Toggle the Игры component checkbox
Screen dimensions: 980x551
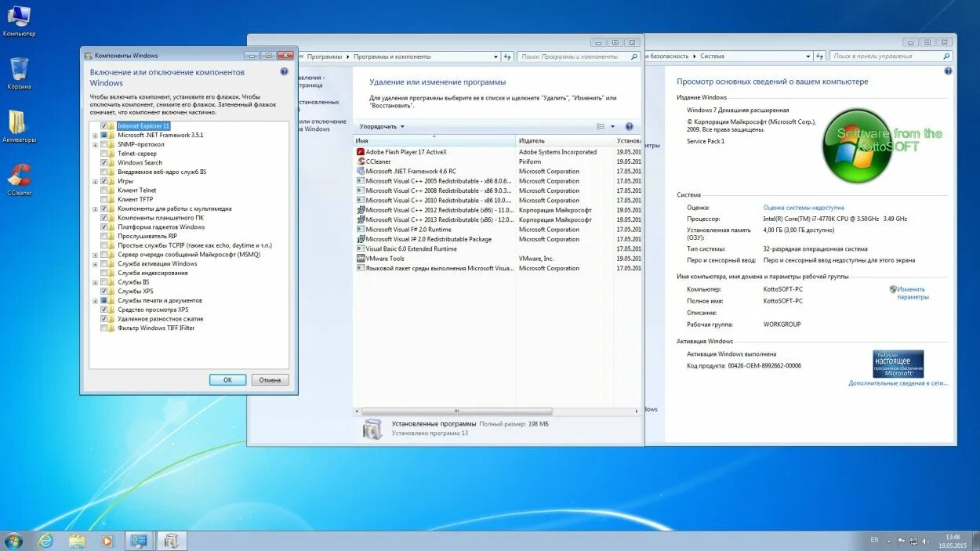click(103, 181)
